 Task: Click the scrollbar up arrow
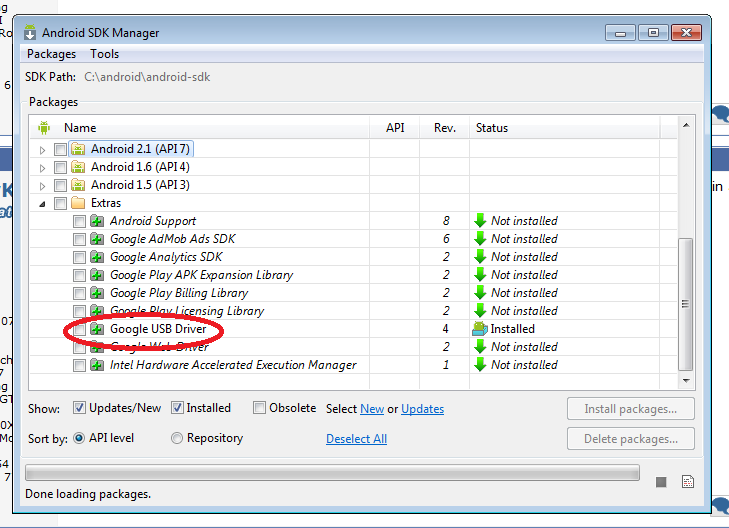(x=686, y=125)
